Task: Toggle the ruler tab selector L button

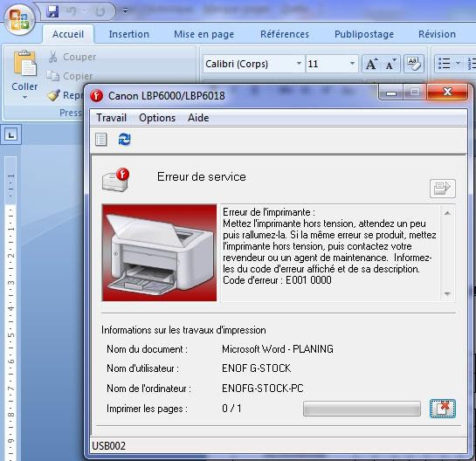Action: pos(11,134)
